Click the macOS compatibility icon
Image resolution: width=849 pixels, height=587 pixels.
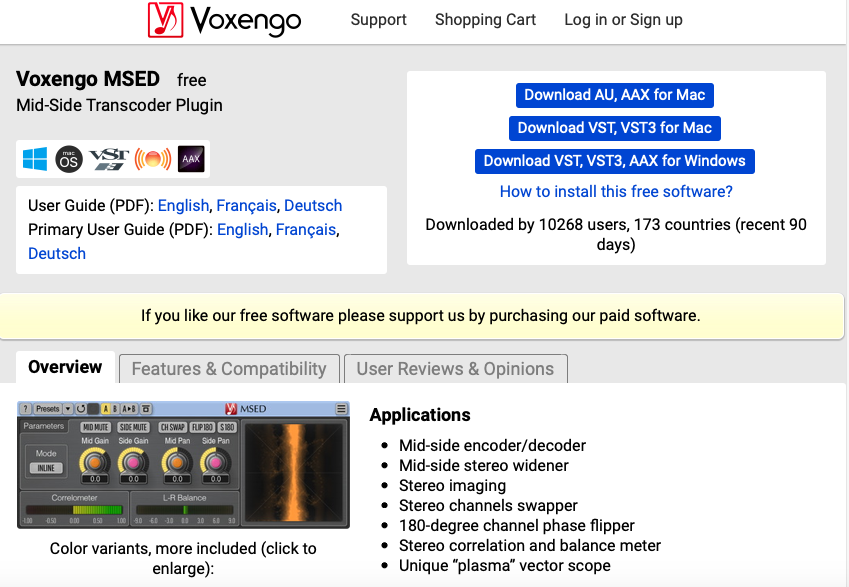68,158
